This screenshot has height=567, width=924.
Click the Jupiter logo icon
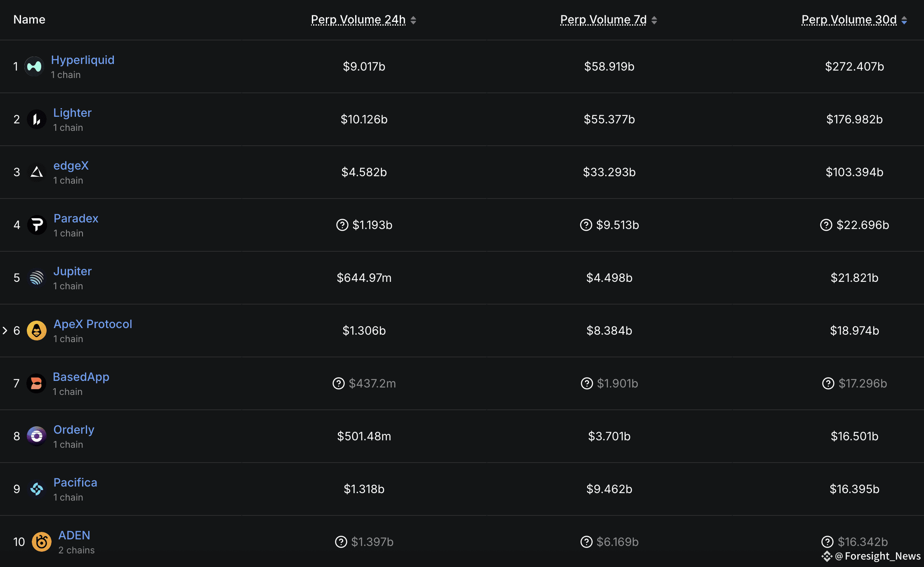(37, 278)
